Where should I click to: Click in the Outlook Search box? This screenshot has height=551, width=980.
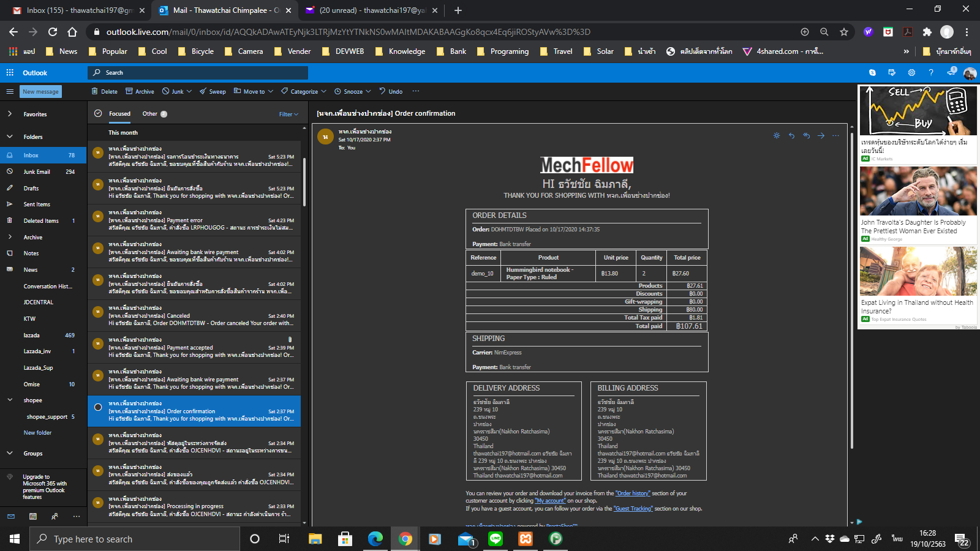point(198,73)
